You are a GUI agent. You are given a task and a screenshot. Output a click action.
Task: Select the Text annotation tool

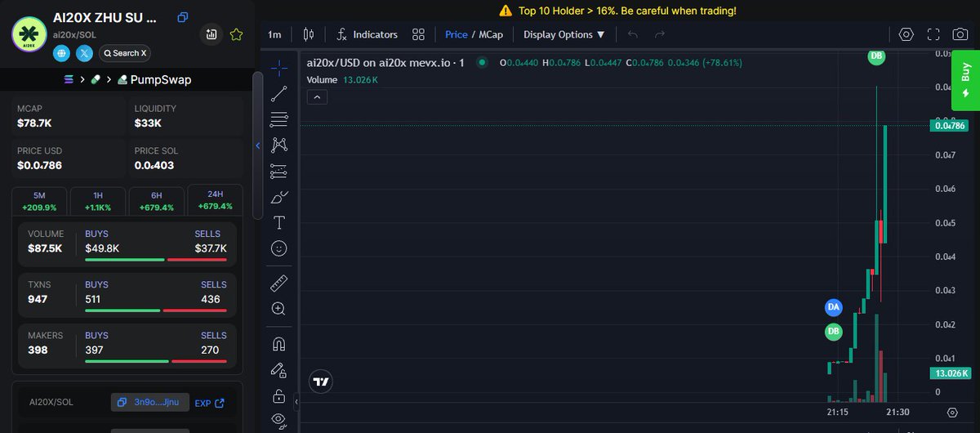click(x=279, y=222)
